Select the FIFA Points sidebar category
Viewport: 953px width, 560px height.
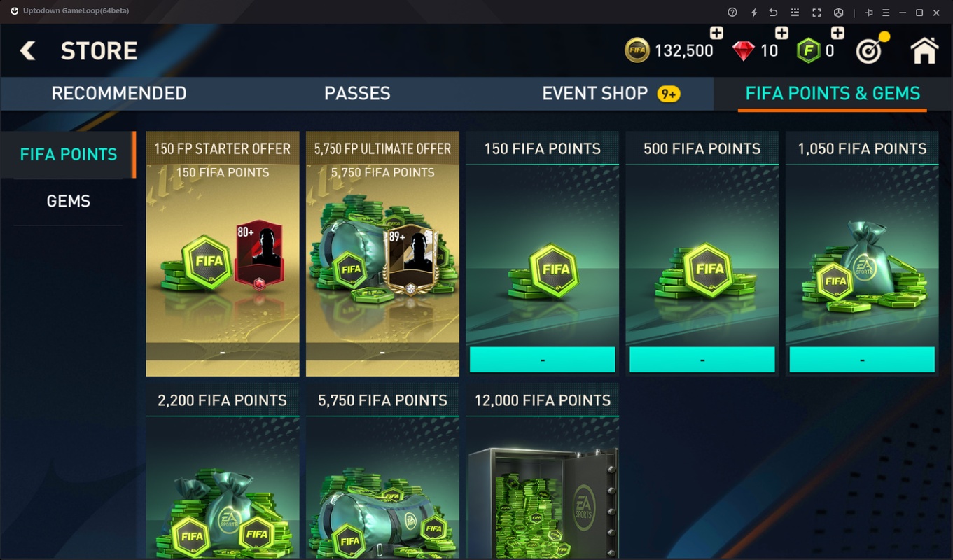68,154
